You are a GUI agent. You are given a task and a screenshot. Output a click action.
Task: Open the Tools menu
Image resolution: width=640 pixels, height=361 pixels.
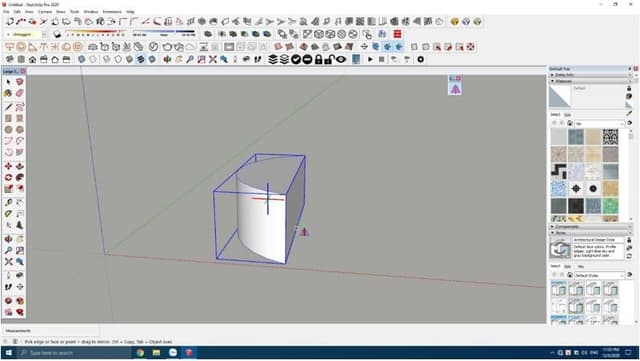click(74, 12)
